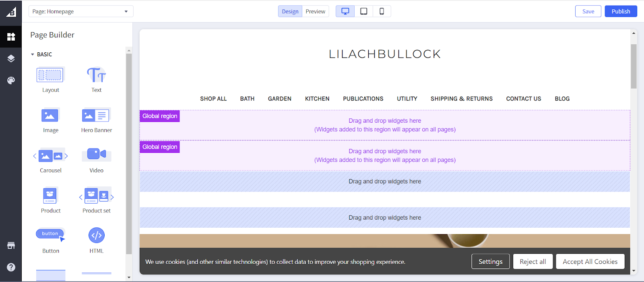This screenshot has height=282, width=644.
Task: Pick the Product set widget
Action: click(x=96, y=201)
